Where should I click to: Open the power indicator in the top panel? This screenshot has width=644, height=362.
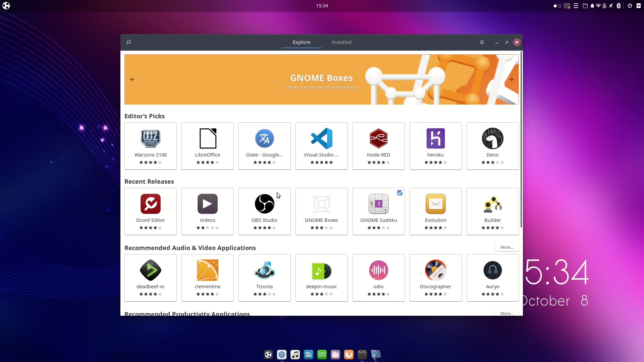click(630, 6)
